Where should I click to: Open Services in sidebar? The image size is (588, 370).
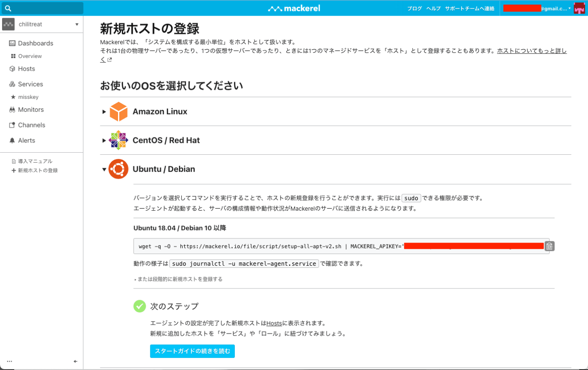[x=31, y=84]
